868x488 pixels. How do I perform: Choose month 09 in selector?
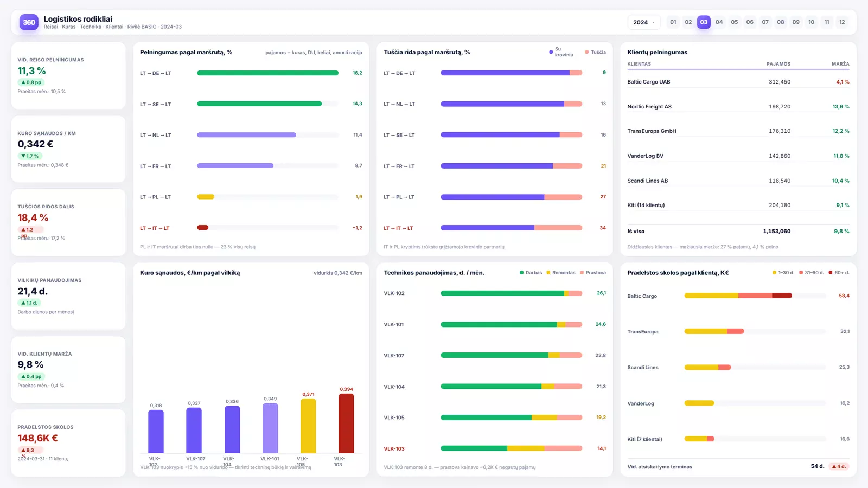coord(796,22)
